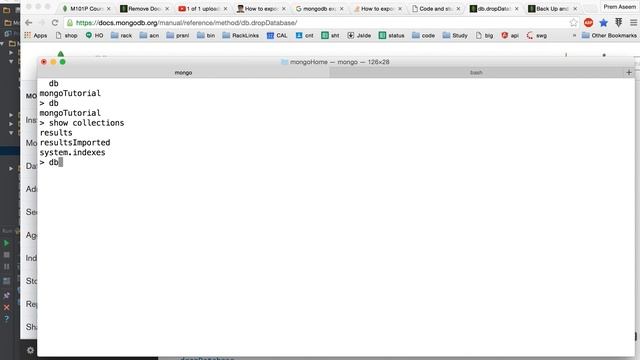Screen dimensions: 640x360
Task: Click 'system.indexes' in terminal output
Action: click(72, 152)
